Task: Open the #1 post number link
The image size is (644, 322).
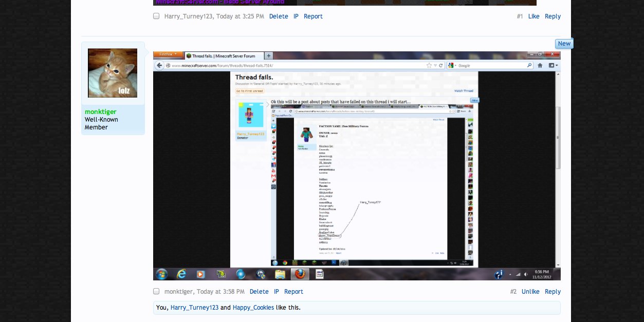Action: [520, 16]
